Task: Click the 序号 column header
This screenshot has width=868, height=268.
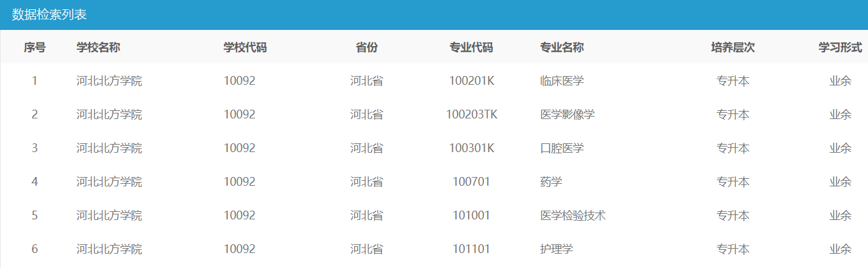Action: pos(35,48)
